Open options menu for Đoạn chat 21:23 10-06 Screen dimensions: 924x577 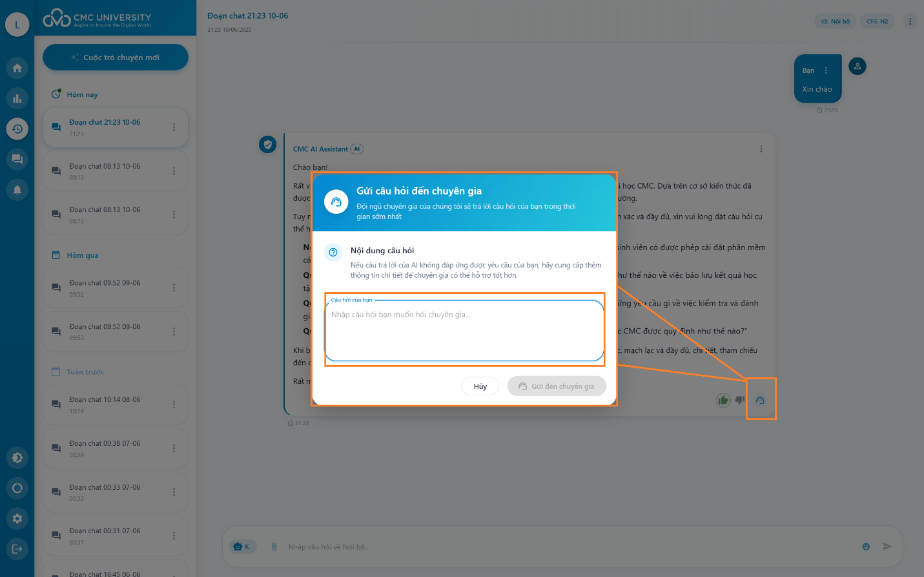pyautogui.click(x=174, y=127)
